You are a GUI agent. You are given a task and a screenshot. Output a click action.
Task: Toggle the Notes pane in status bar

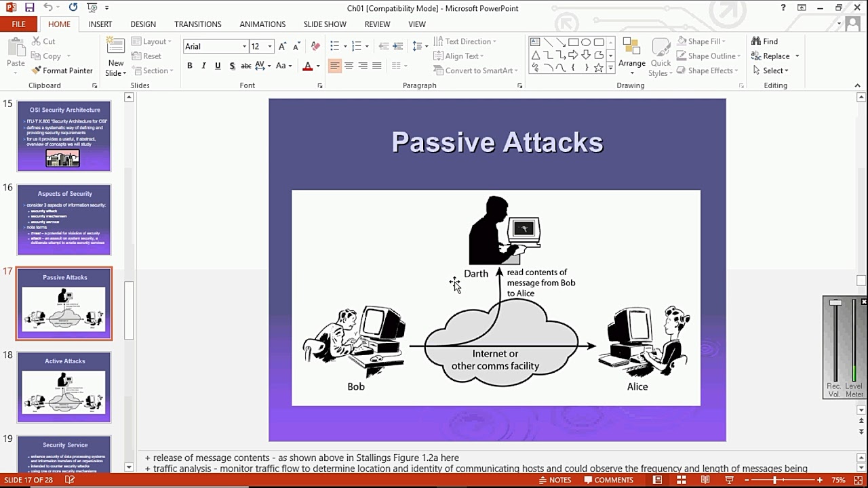(554, 480)
